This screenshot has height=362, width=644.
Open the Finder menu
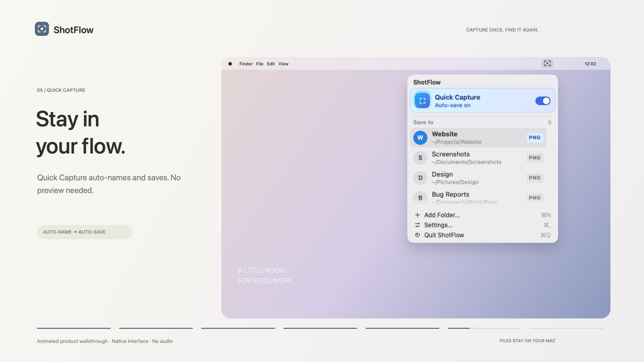click(x=246, y=64)
